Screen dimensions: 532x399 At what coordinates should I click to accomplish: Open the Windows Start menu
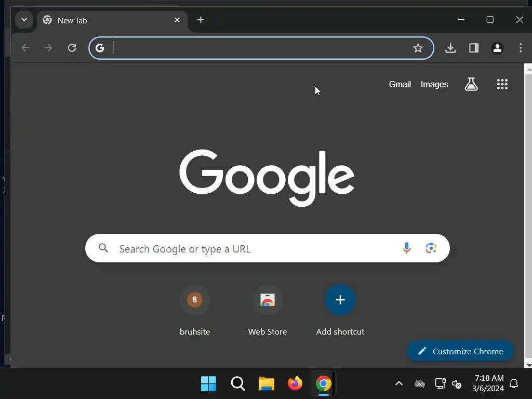[208, 384]
